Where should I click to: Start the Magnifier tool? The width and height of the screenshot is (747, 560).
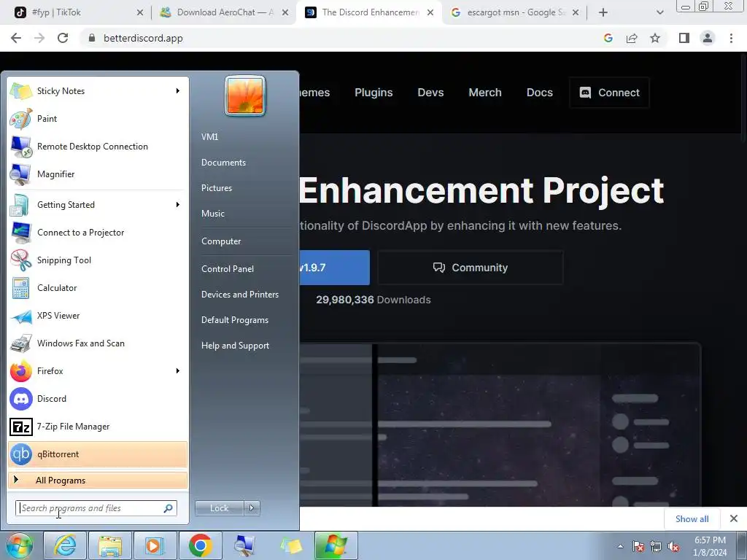98,174
